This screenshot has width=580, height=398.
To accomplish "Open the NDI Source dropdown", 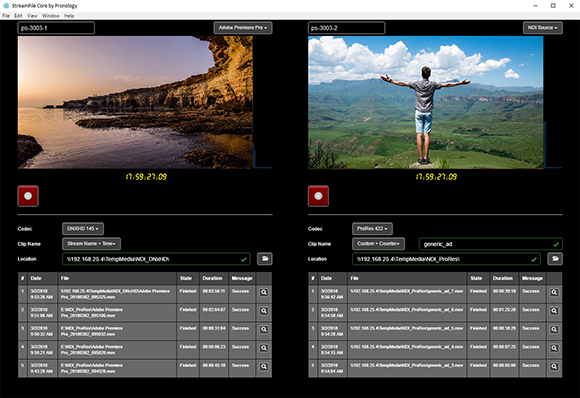I will 543,28.
